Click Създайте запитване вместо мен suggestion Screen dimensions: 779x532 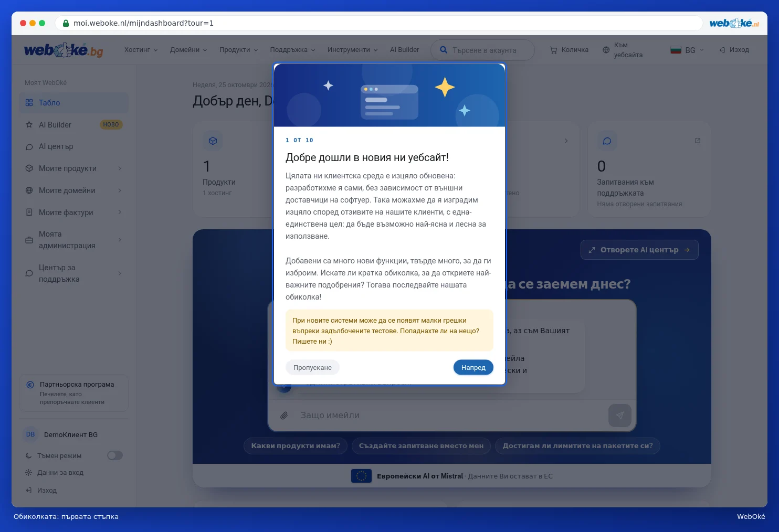click(421, 446)
